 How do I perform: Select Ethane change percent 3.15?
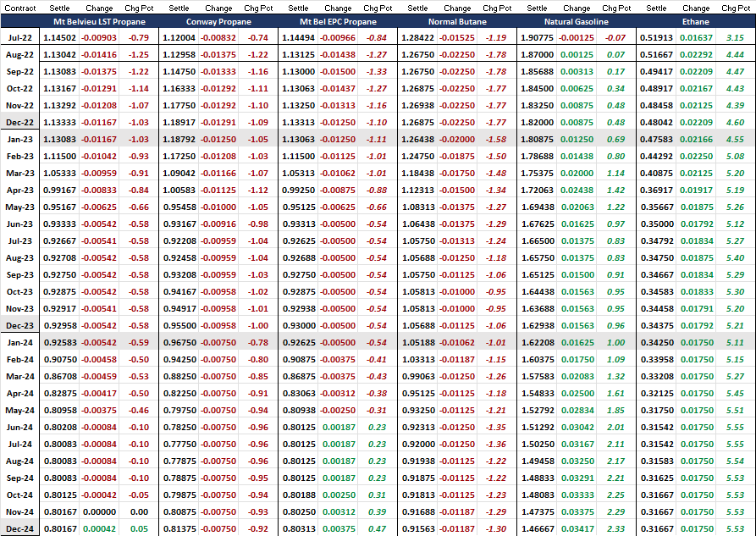(x=736, y=37)
